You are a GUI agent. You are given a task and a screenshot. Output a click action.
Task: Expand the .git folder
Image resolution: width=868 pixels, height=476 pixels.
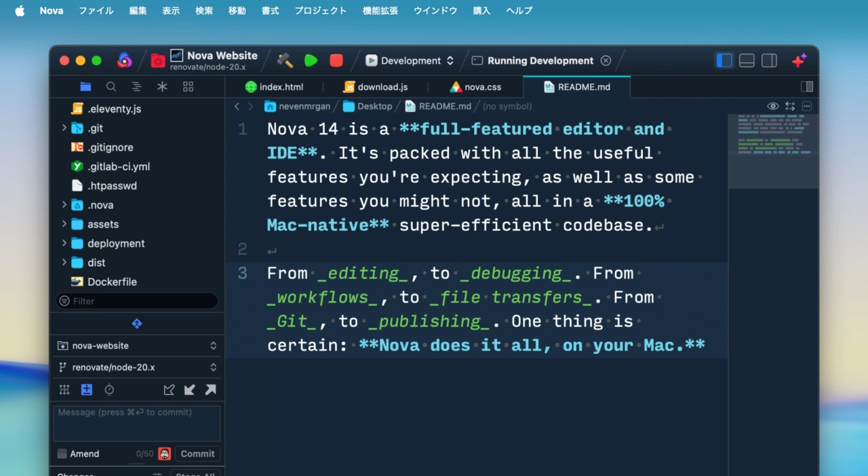coord(64,127)
